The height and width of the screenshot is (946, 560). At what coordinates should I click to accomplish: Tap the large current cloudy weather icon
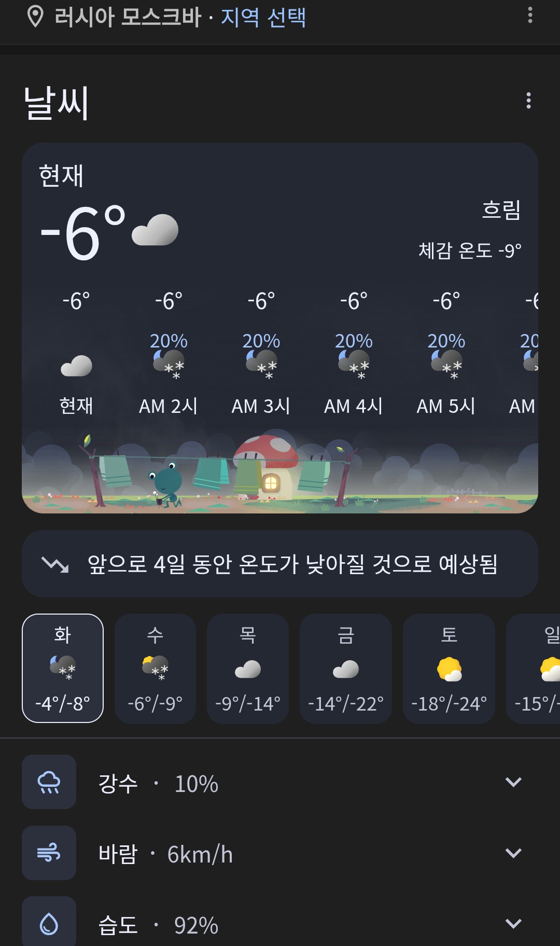155,230
